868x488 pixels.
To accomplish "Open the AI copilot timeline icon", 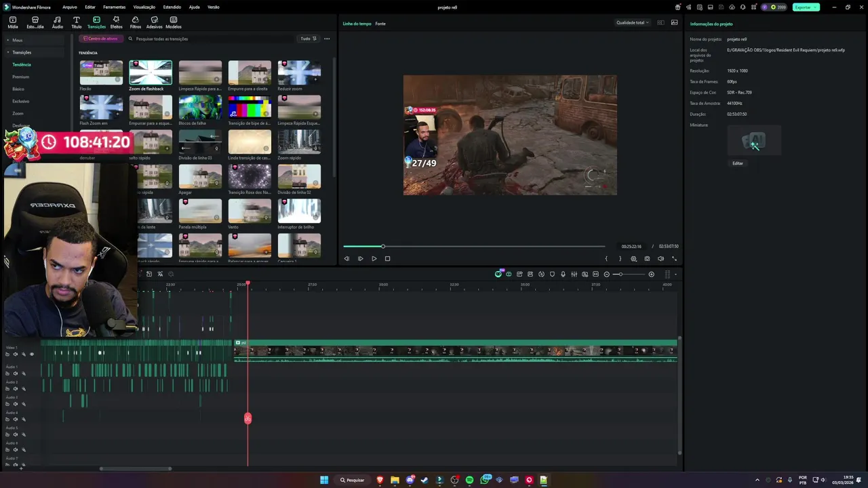I will click(498, 274).
